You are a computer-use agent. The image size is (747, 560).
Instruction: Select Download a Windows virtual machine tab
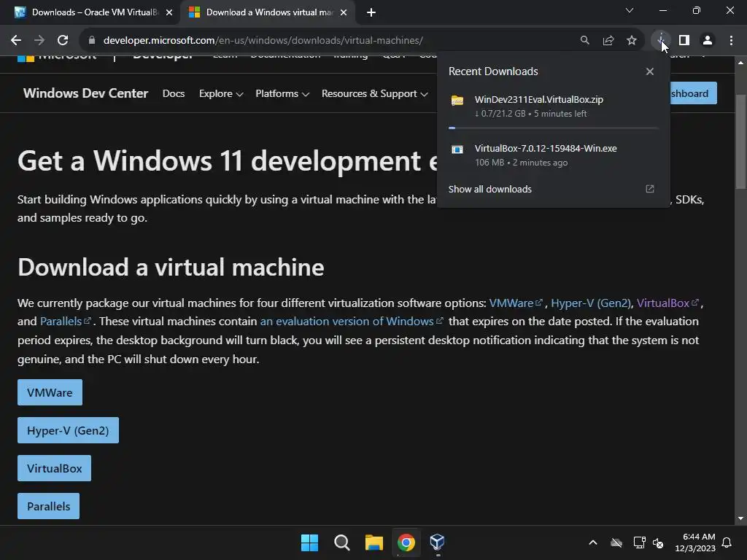268,12
